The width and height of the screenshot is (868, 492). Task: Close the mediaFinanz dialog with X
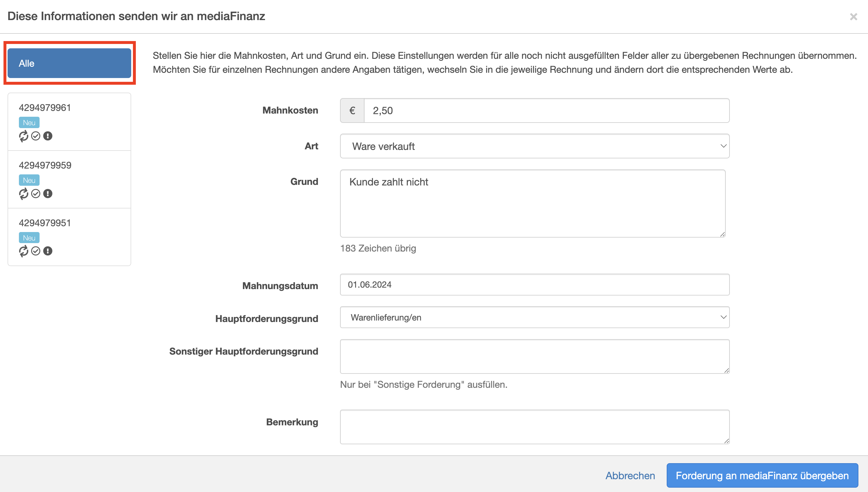point(853,17)
